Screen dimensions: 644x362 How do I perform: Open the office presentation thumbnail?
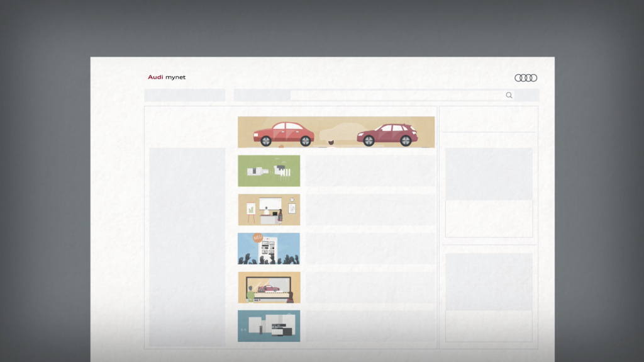[x=269, y=210]
